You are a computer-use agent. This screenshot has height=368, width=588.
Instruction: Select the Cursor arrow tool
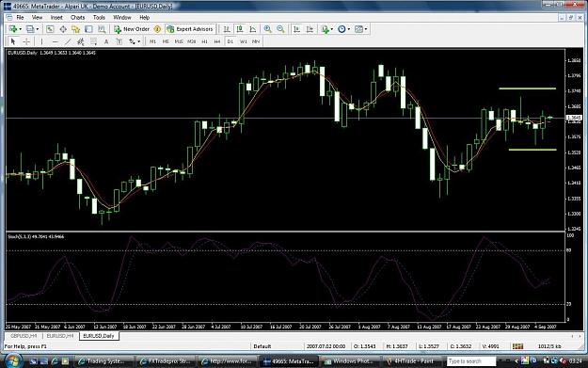[13, 41]
